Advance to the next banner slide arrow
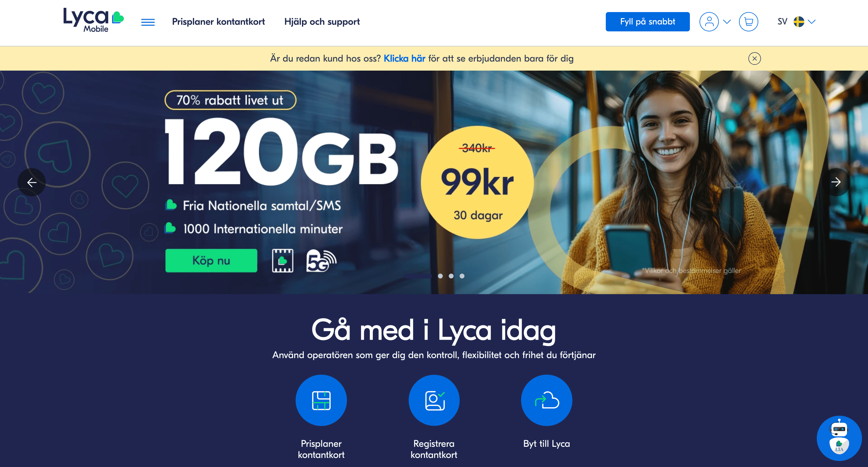This screenshot has width=868, height=467. [x=836, y=182]
